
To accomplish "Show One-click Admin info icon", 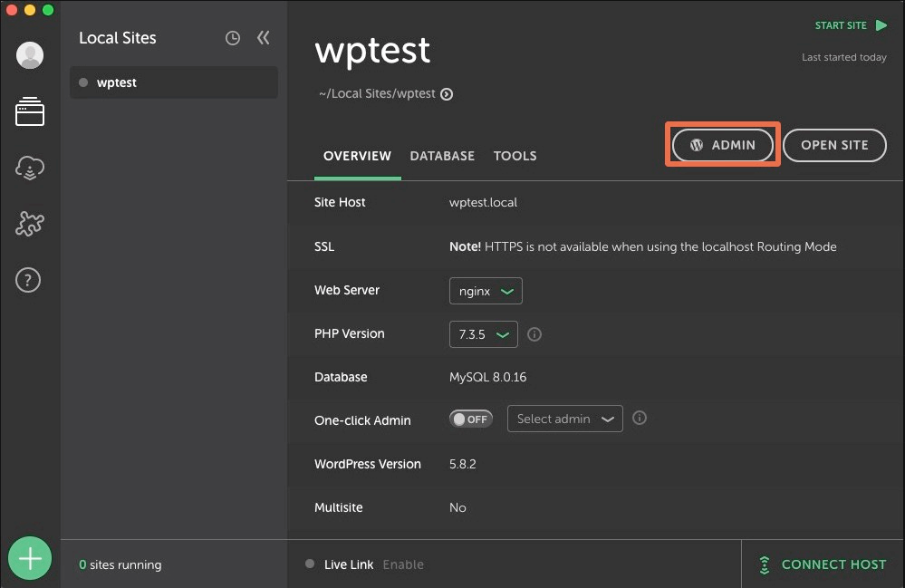I will pos(640,418).
